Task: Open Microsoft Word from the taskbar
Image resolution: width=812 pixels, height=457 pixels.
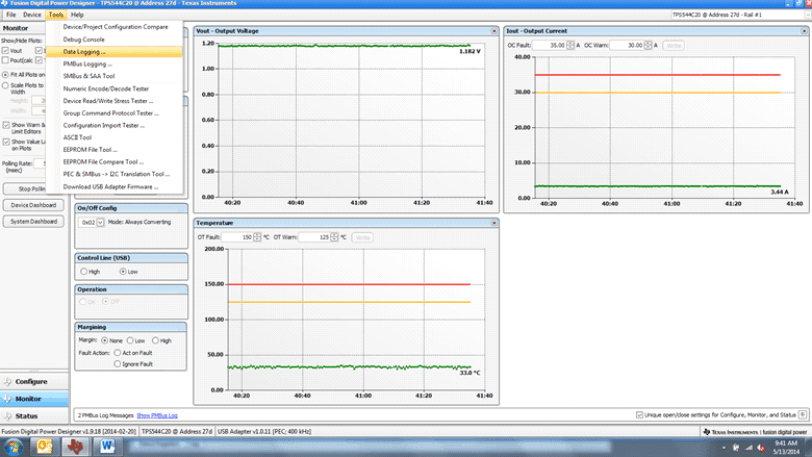Action: coord(107,446)
